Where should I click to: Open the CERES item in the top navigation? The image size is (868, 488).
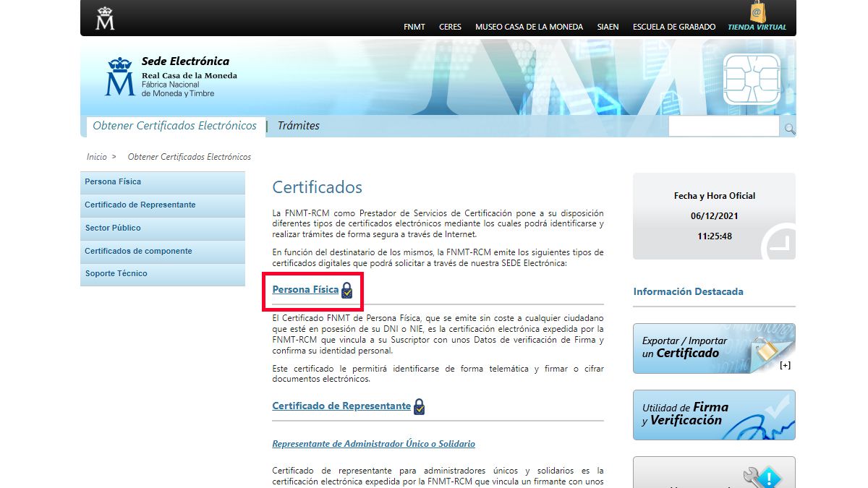pyautogui.click(x=450, y=27)
